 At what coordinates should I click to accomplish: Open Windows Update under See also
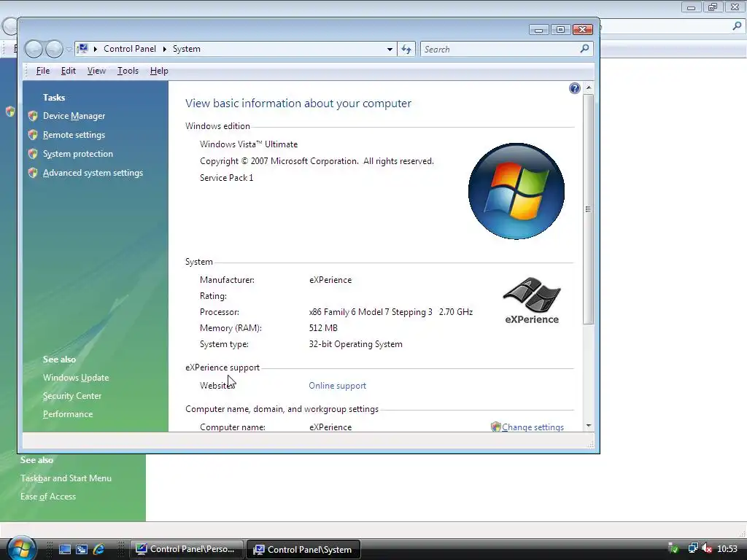pyautogui.click(x=76, y=378)
